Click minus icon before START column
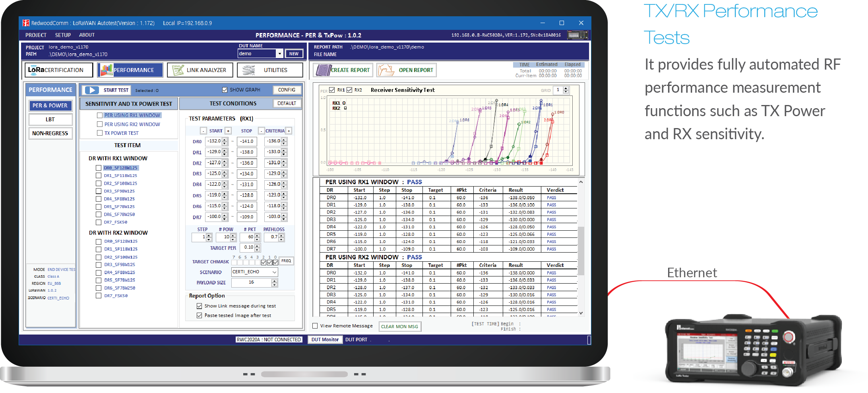Screen dimensions: 868x393 tap(203, 131)
